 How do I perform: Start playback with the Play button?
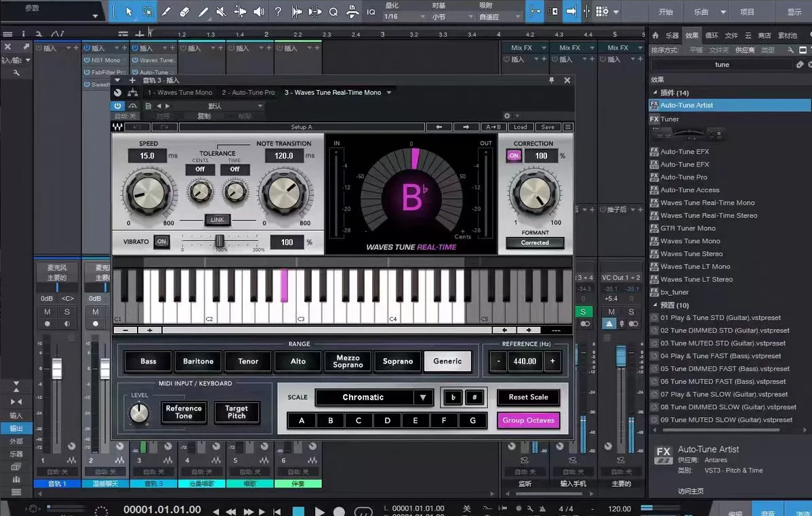pyautogui.click(x=319, y=511)
